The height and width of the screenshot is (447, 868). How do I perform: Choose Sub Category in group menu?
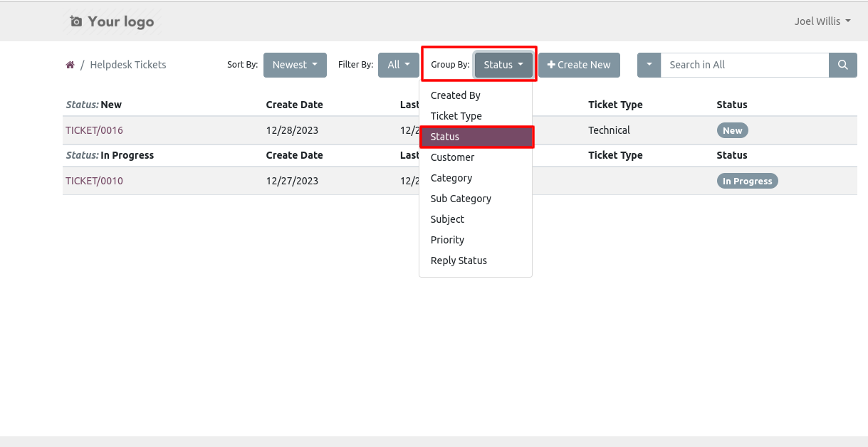[476, 199]
